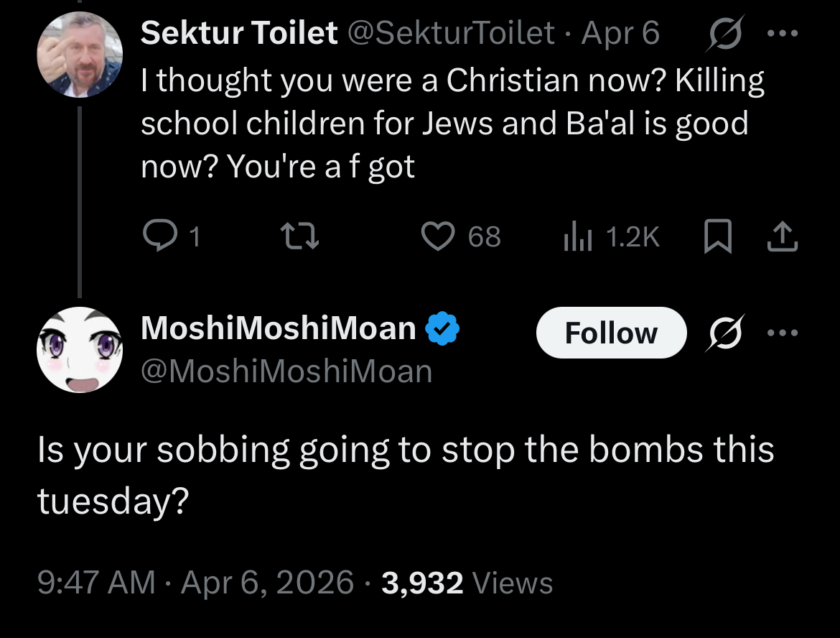Share the Sektur Toilet post
The image size is (840, 638).
(x=782, y=237)
